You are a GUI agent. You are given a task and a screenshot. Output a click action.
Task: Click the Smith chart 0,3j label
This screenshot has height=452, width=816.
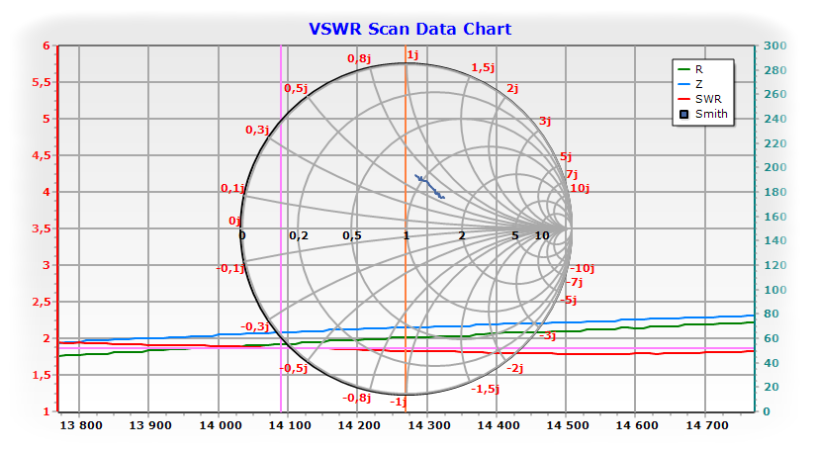point(257,130)
